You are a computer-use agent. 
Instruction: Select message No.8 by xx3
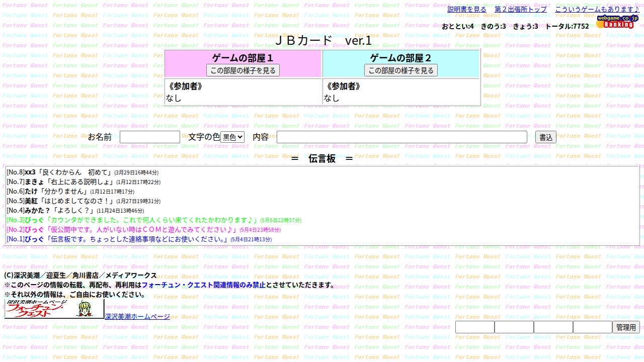[x=83, y=172]
